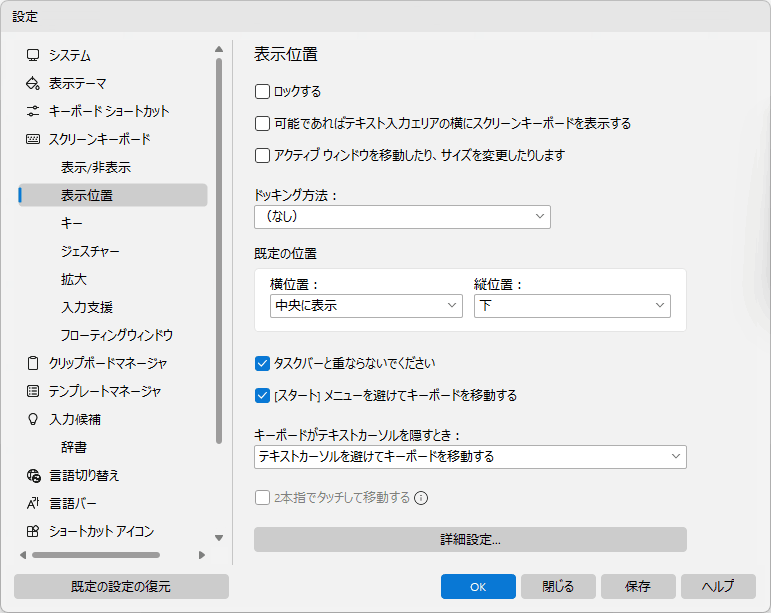The image size is (771, 613).
Task: Click the 詳細設定... button
Action: click(x=470, y=539)
